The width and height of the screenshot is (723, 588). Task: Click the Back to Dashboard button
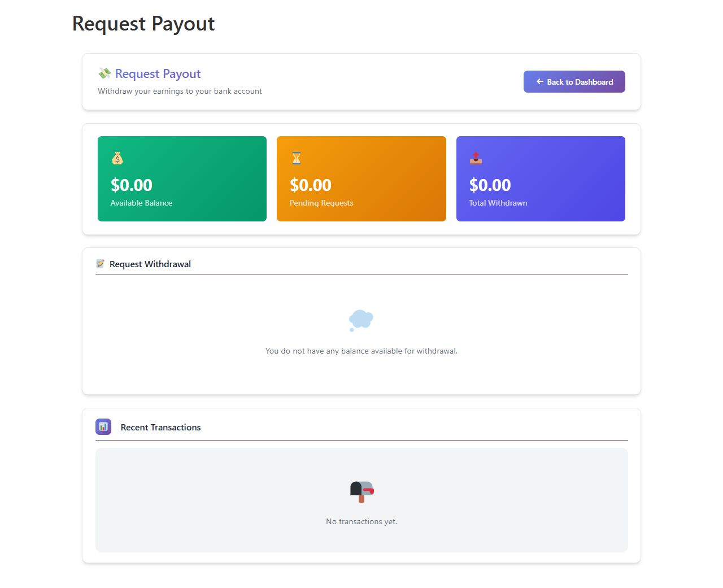(x=574, y=82)
